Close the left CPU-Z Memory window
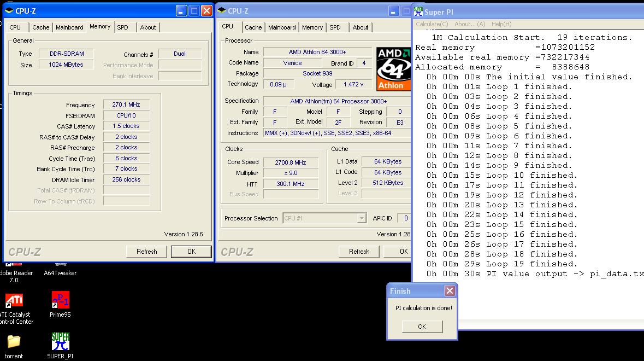This screenshot has height=361, width=644. click(x=206, y=11)
